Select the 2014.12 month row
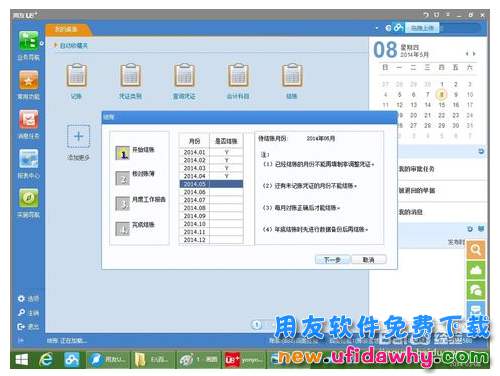The image size is (500, 376). (211, 240)
